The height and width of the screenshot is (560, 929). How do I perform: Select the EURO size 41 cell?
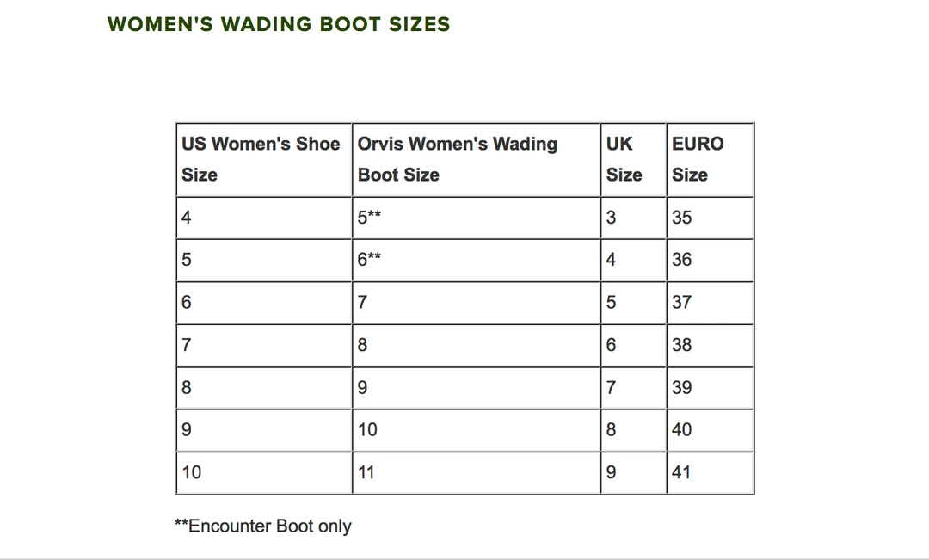tap(681, 472)
